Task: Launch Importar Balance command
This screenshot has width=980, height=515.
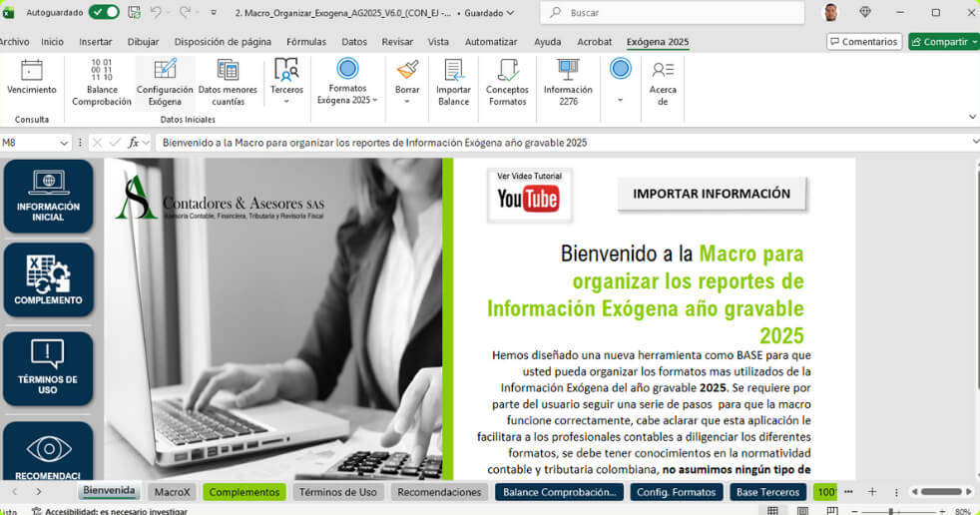Action: point(453,83)
